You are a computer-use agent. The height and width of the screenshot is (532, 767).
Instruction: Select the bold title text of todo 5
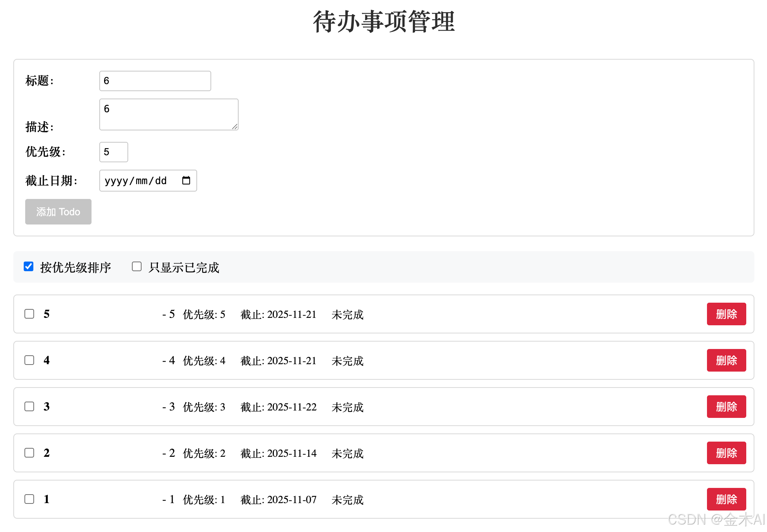click(47, 314)
